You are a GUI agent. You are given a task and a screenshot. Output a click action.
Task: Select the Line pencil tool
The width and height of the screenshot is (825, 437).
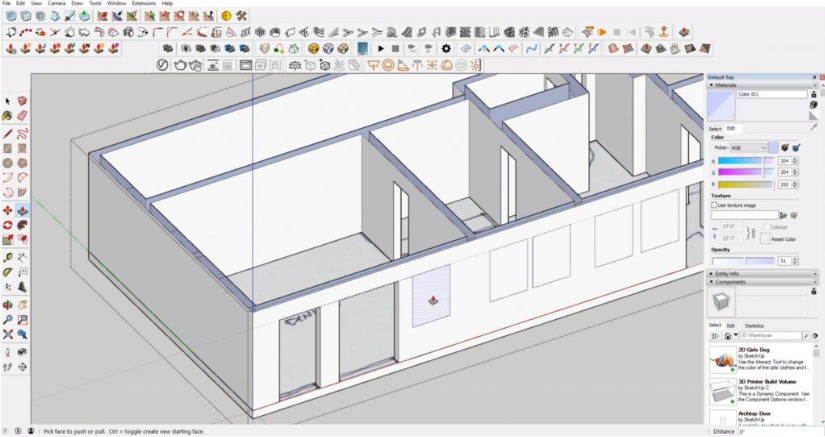(x=7, y=134)
